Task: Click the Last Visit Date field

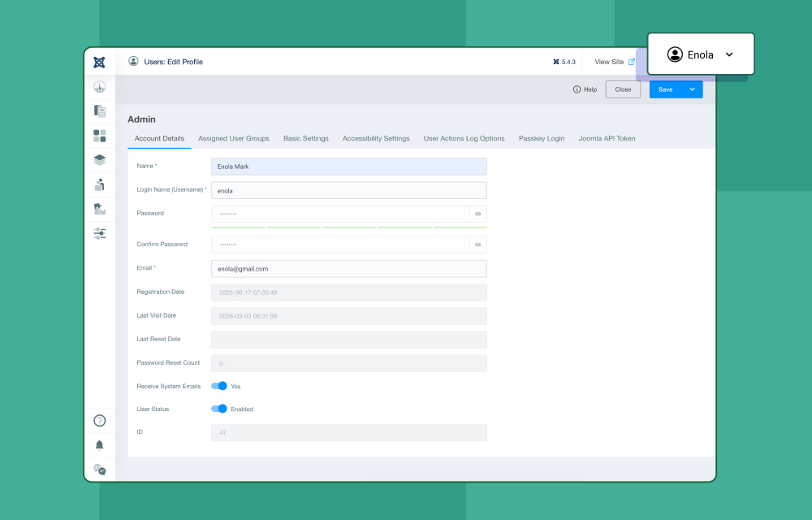Action: (x=349, y=316)
